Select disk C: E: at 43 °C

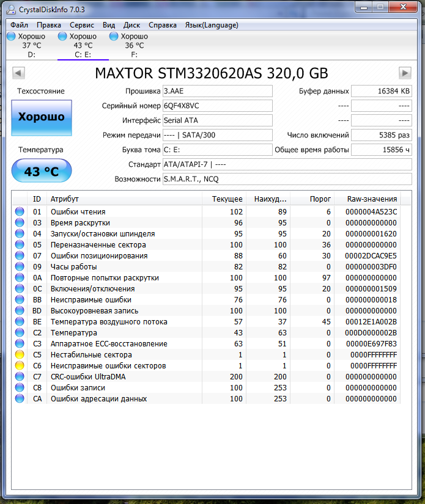pos(83,45)
